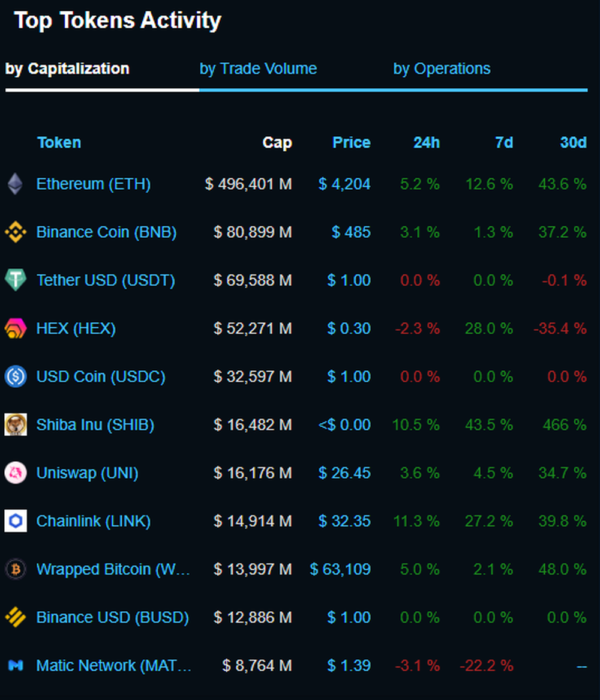This screenshot has width=600, height=700.
Task: Click Matic Network price $ 1.39
Action: (349, 666)
